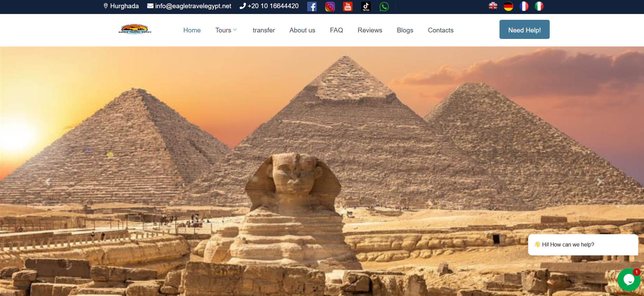Advance to next slide with right arrow
This screenshot has width=644, height=296.
coord(599,182)
